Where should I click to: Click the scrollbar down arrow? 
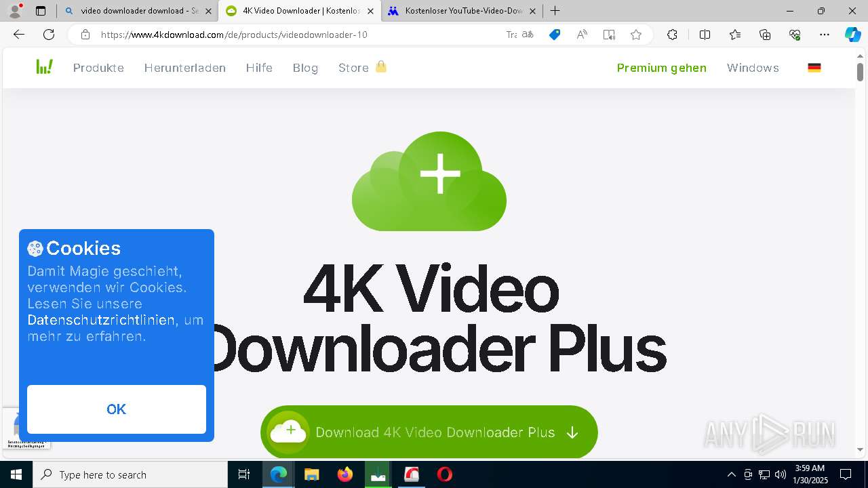click(x=860, y=449)
